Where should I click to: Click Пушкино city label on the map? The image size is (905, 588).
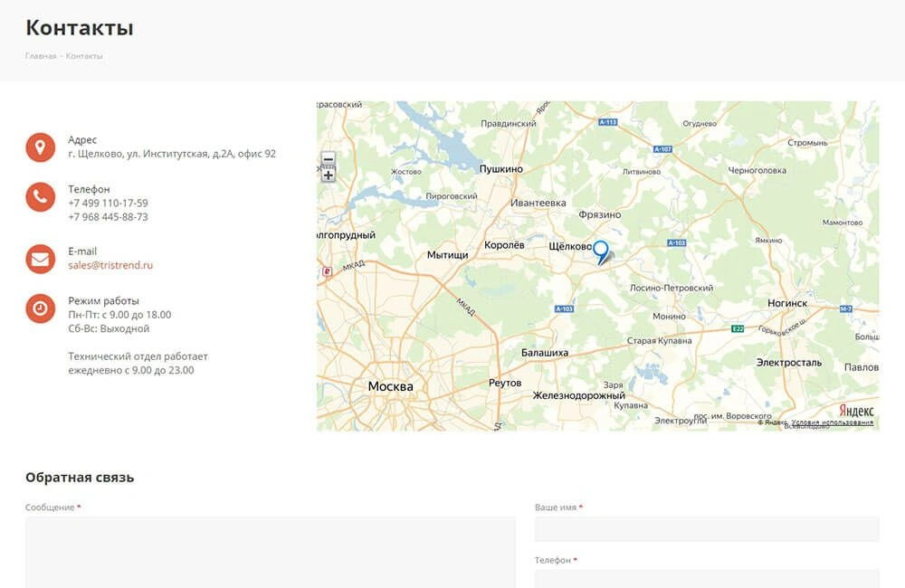coord(500,169)
